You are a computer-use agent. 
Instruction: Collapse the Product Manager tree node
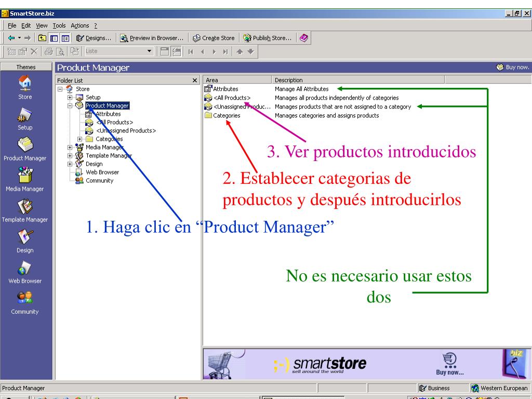click(70, 106)
